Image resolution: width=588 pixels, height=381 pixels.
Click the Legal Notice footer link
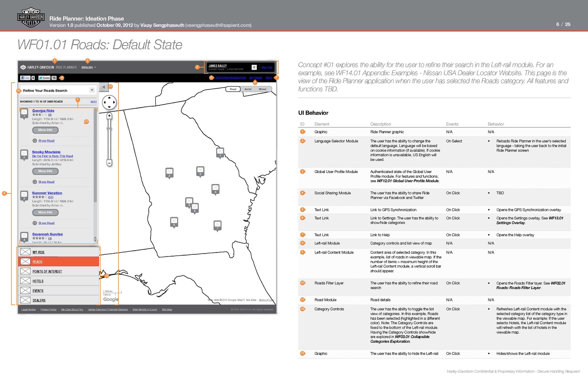[29, 309]
